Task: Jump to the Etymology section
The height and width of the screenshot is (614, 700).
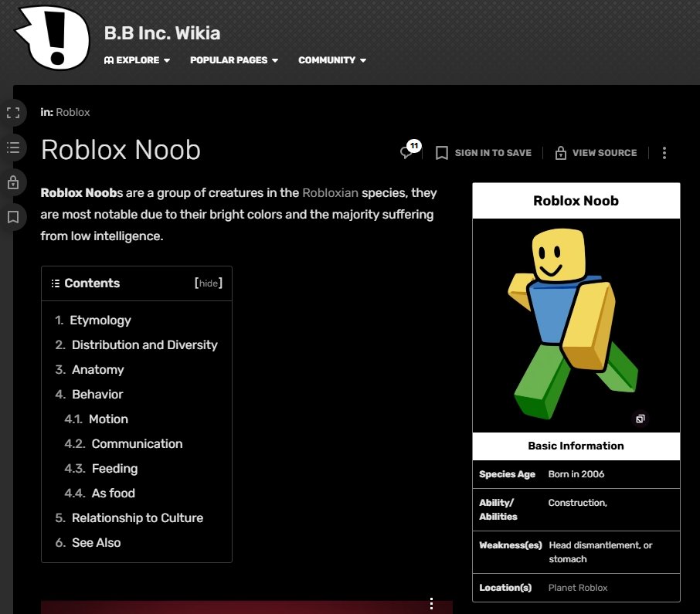Action: coord(100,321)
